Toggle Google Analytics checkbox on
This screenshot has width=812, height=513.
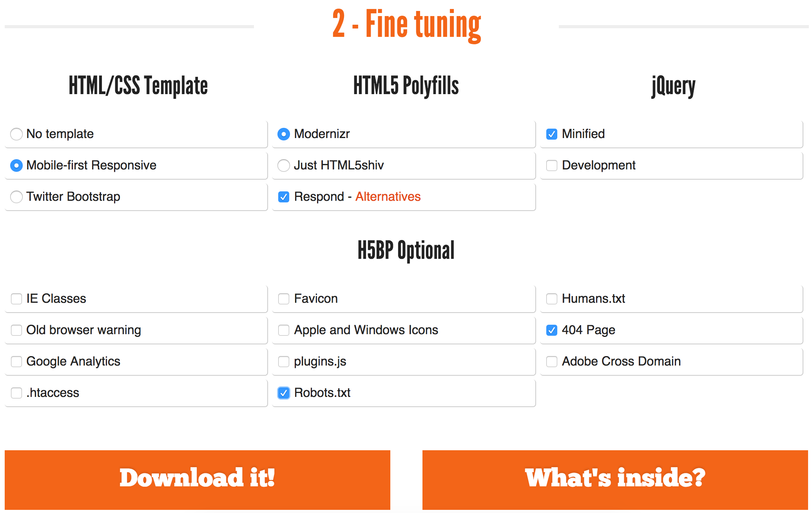click(16, 360)
